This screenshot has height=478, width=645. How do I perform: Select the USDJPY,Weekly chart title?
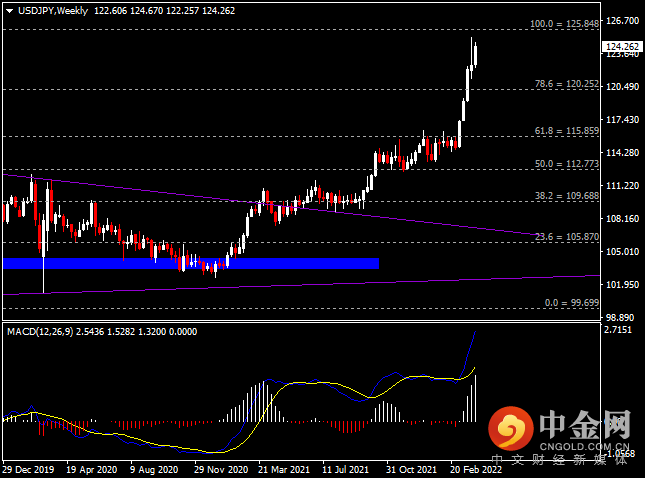tap(53, 11)
